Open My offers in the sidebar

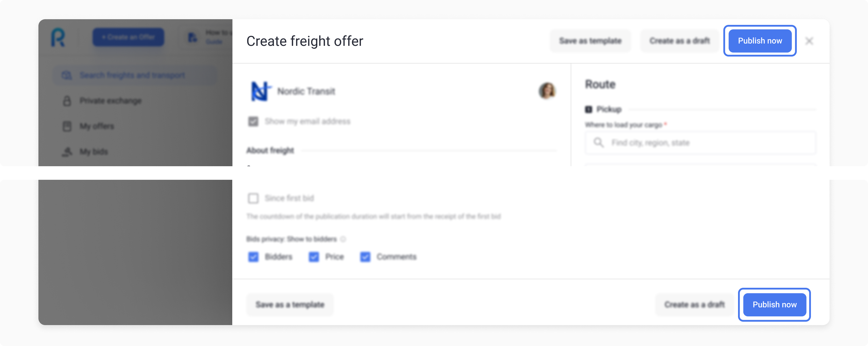coord(97,126)
